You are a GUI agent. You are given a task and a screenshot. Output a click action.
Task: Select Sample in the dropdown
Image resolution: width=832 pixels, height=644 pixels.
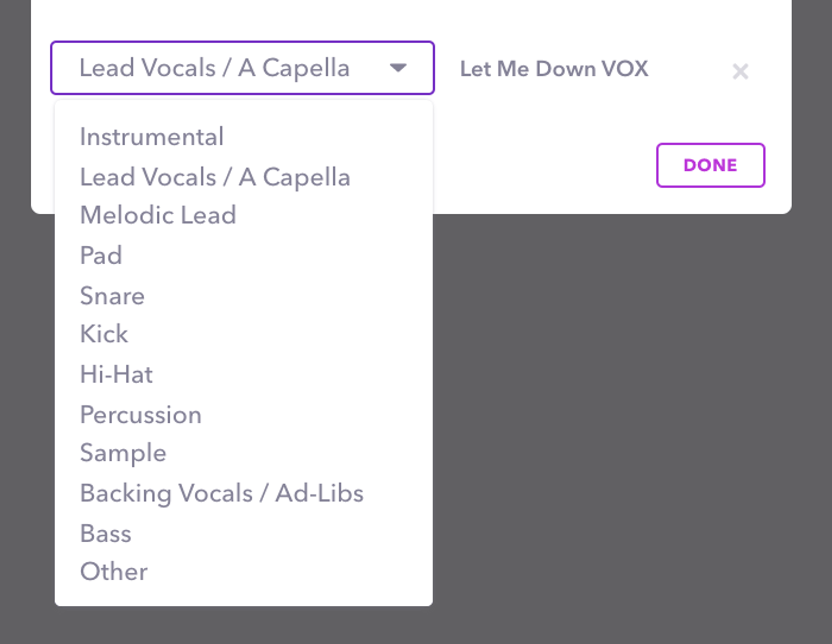(x=123, y=453)
